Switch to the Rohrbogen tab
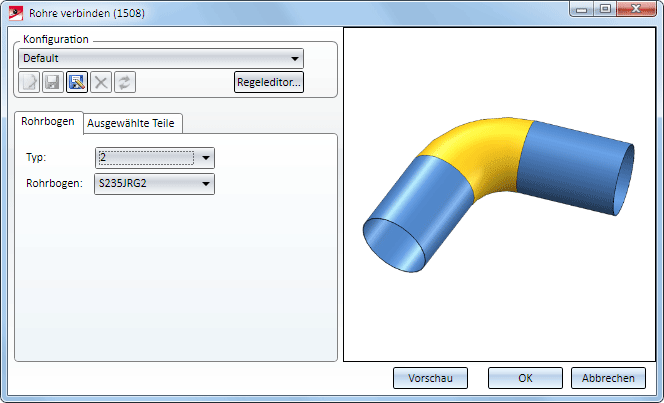Viewport: 664px width, 403px height. coord(48,121)
